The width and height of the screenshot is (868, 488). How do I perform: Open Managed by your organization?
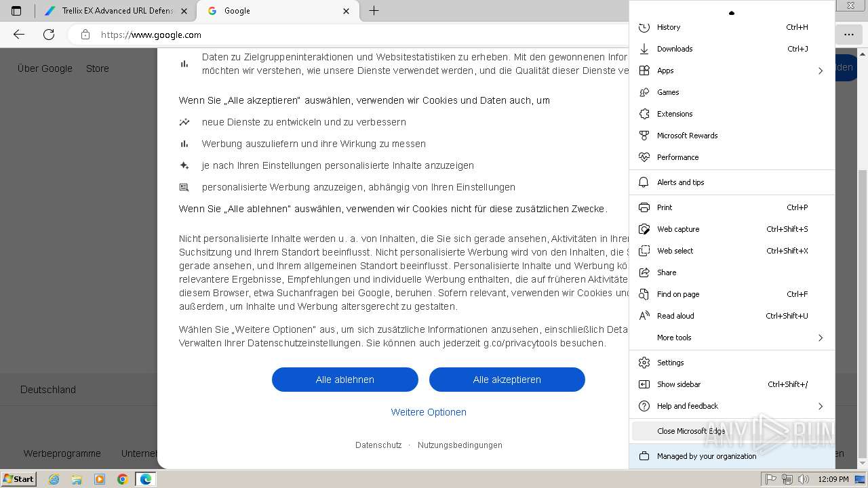click(732, 456)
